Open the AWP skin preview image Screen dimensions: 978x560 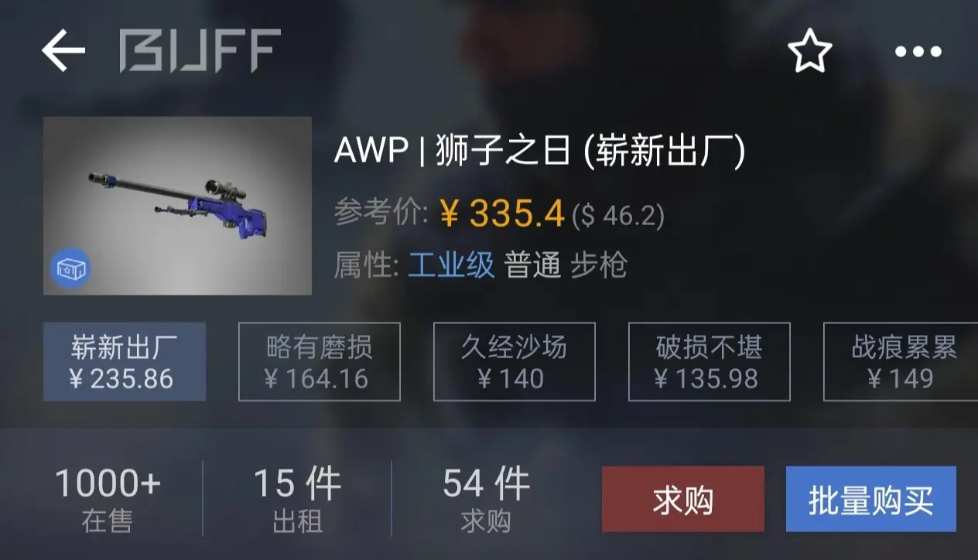click(x=177, y=206)
